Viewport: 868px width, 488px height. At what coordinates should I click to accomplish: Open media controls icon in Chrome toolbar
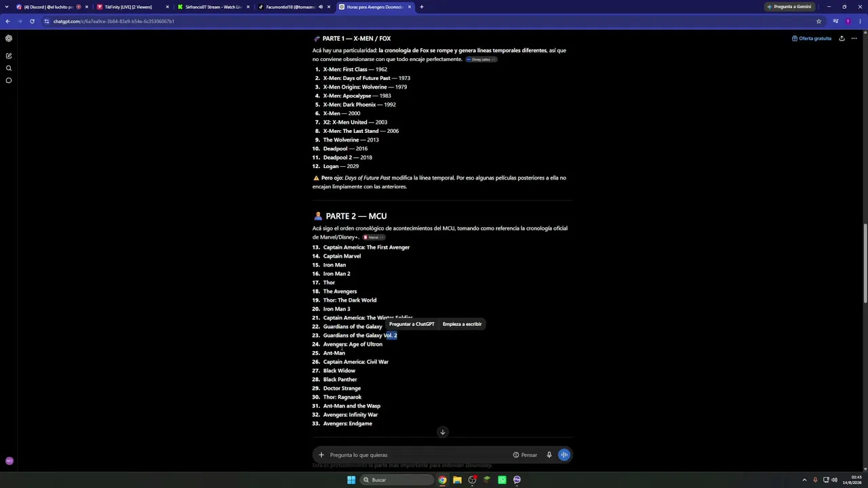pos(835,21)
